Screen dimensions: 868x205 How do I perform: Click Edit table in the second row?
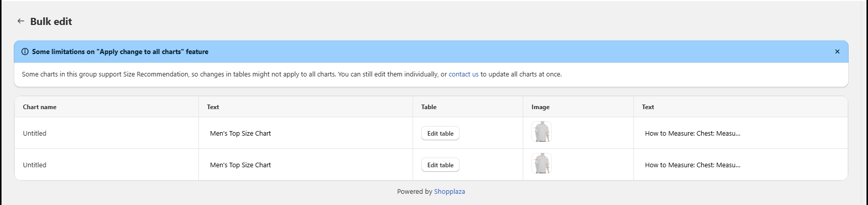pyautogui.click(x=440, y=165)
